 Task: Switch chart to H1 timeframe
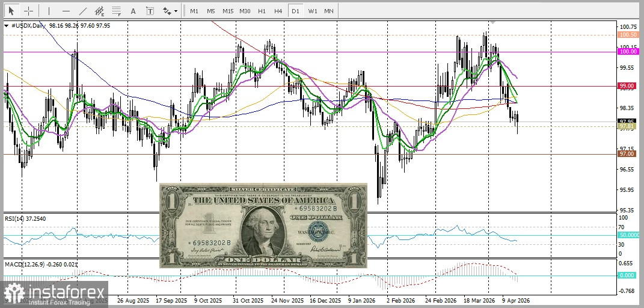(x=262, y=11)
